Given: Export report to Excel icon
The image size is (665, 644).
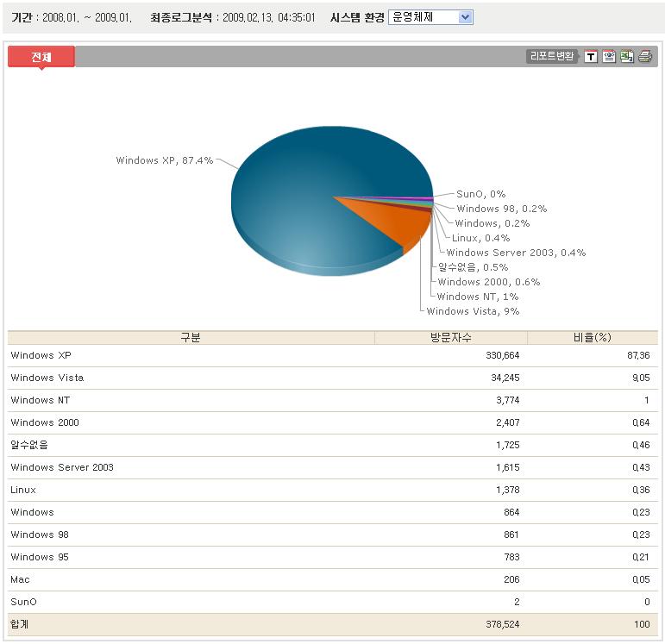Looking at the screenshot, I should [x=627, y=56].
